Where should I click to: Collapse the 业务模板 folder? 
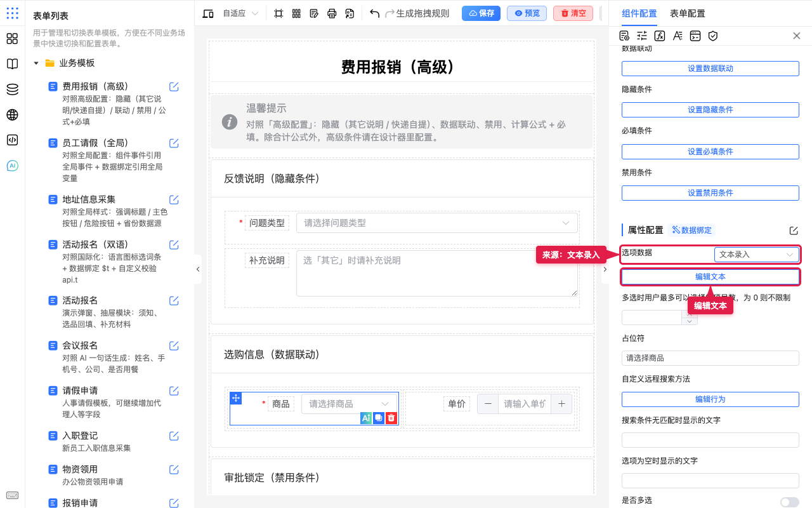(x=36, y=63)
